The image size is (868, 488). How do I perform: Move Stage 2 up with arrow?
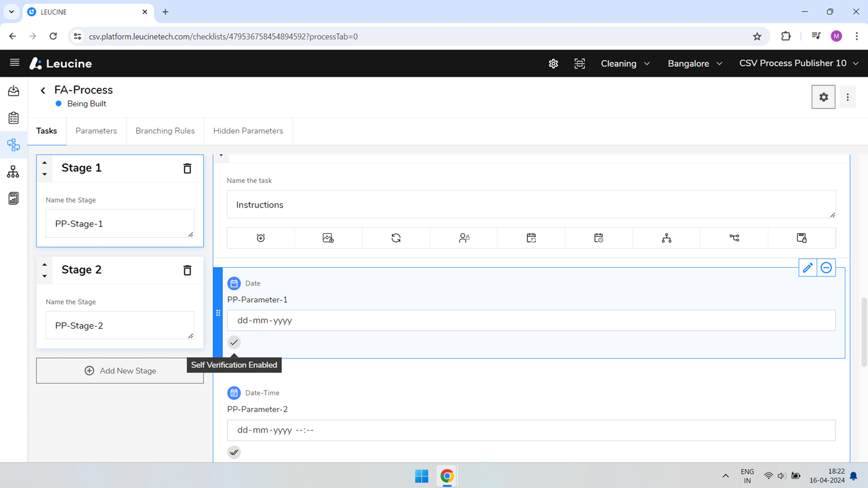click(45, 264)
